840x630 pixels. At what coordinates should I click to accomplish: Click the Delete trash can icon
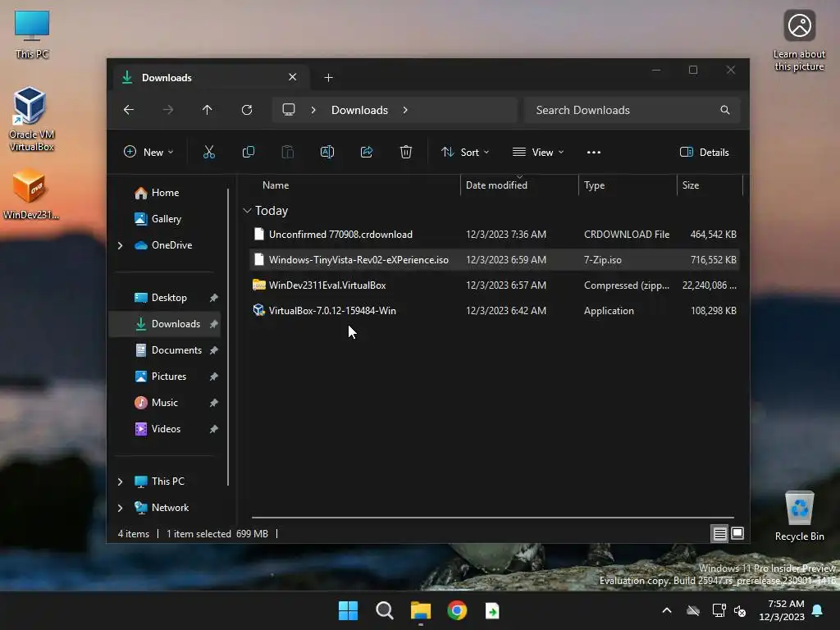pos(406,152)
